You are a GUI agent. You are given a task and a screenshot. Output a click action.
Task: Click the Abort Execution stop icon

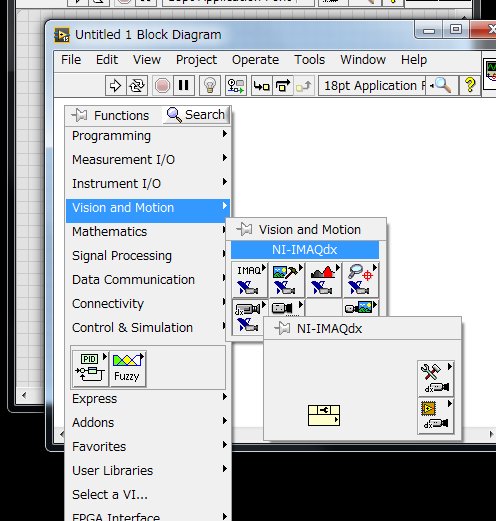click(x=162, y=86)
